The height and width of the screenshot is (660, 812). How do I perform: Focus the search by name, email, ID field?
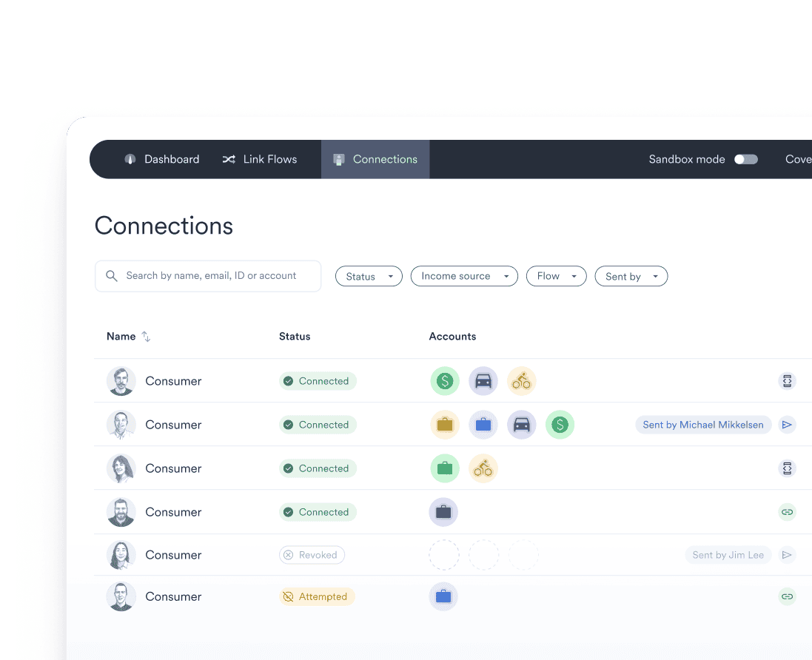(x=208, y=277)
